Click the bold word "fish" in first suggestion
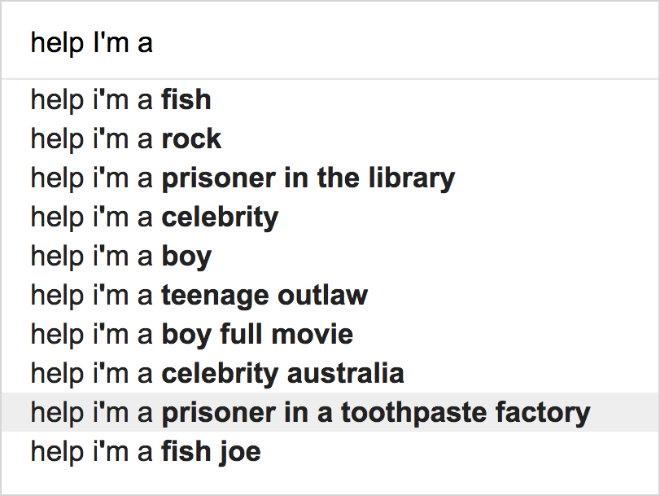 [x=186, y=100]
